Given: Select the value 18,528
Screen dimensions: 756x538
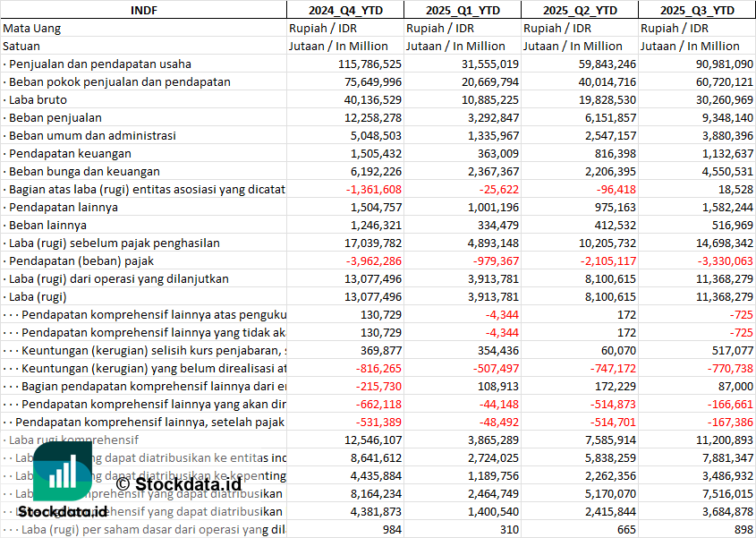Looking at the screenshot, I should coord(735,189).
